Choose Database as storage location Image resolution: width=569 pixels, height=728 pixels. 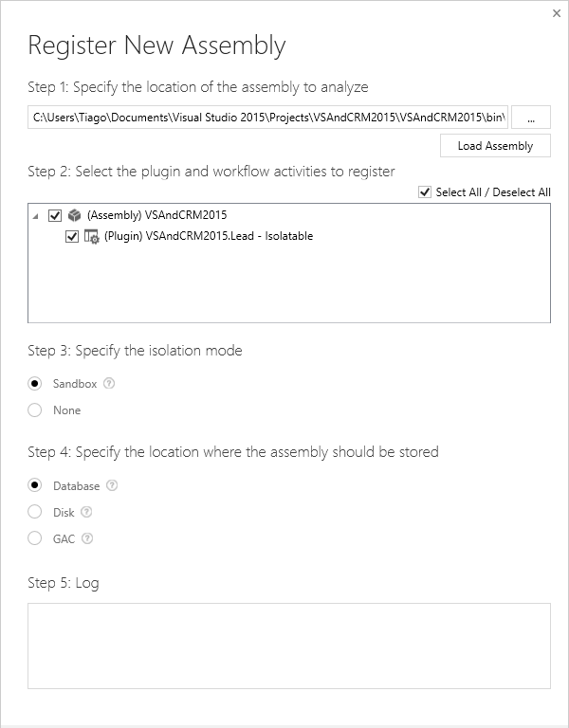click(35, 486)
